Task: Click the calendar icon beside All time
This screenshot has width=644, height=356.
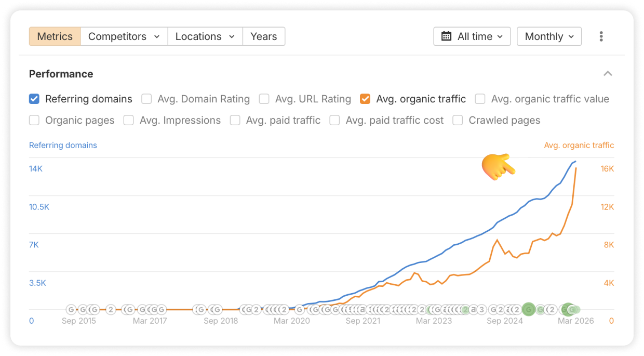Action: click(446, 36)
